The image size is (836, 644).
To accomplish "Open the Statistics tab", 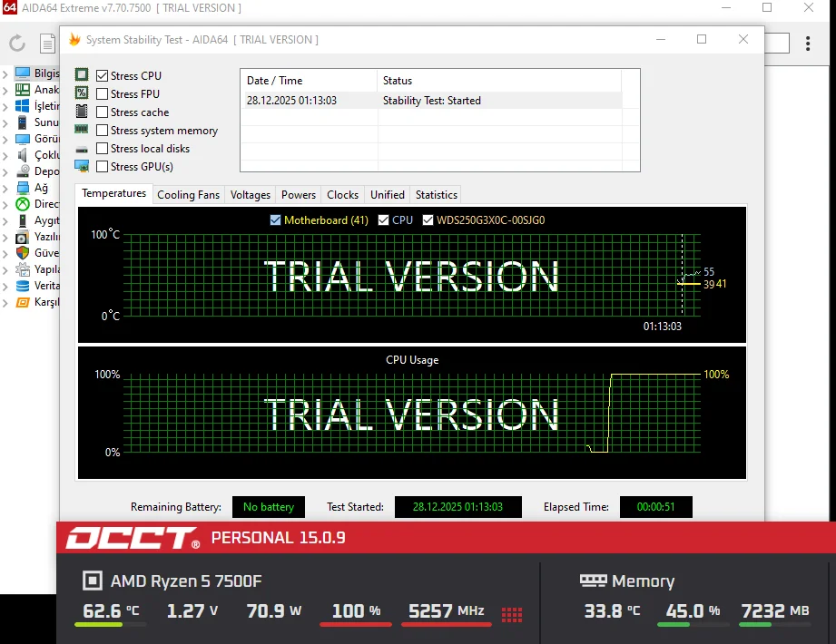I will point(437,194).
